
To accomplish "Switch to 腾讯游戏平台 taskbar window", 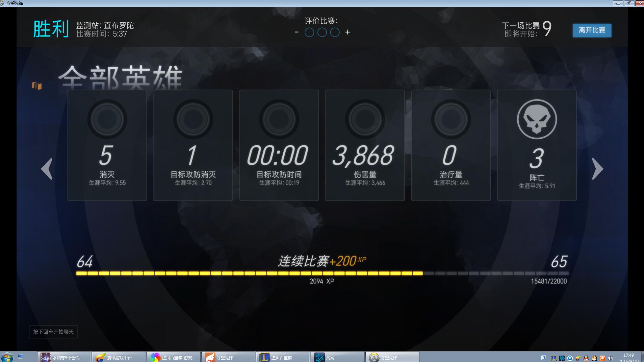I will (119, 357).
